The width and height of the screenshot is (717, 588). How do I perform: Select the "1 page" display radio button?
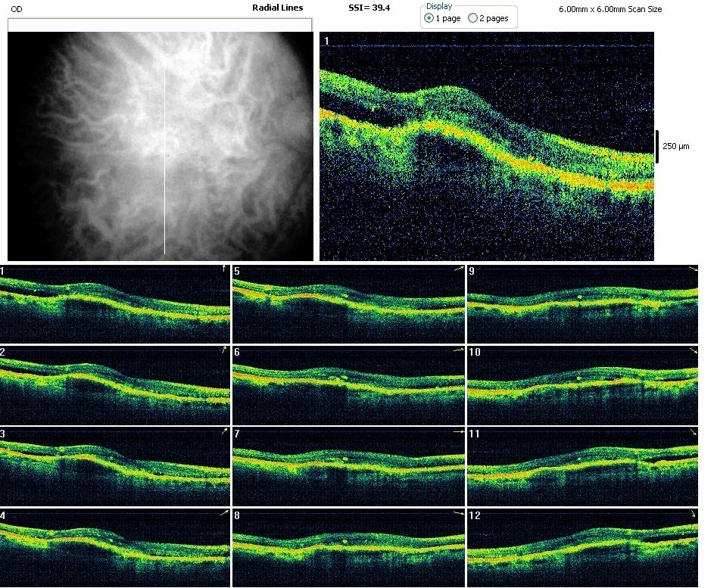[x=429, y=18]
